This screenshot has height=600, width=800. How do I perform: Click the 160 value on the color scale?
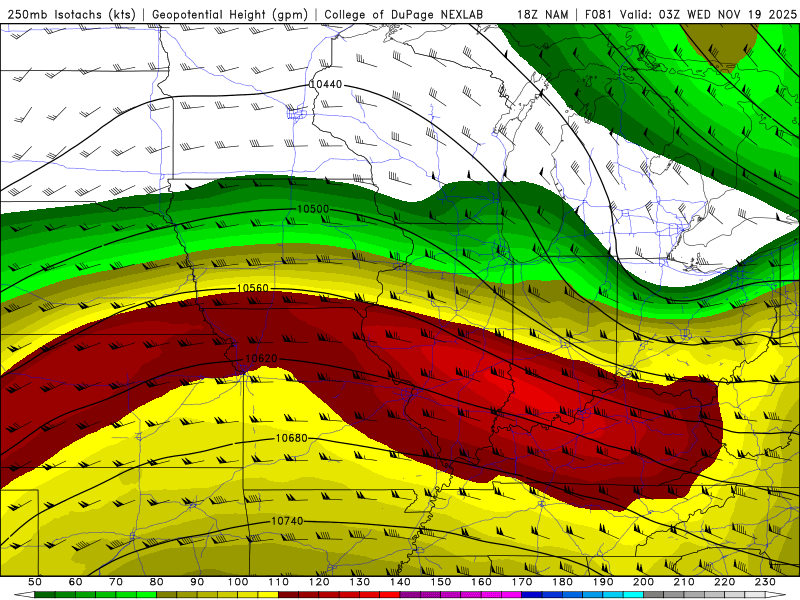481,582
